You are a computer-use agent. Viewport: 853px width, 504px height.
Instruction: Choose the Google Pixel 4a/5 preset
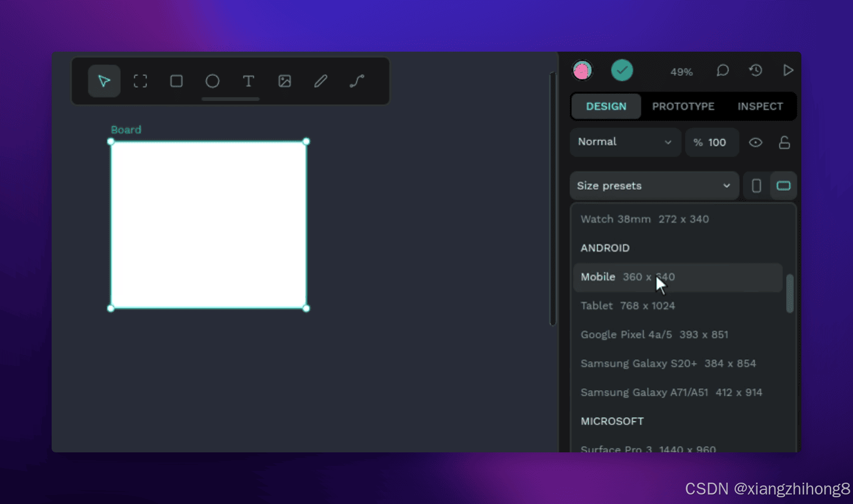click(678, 335)
